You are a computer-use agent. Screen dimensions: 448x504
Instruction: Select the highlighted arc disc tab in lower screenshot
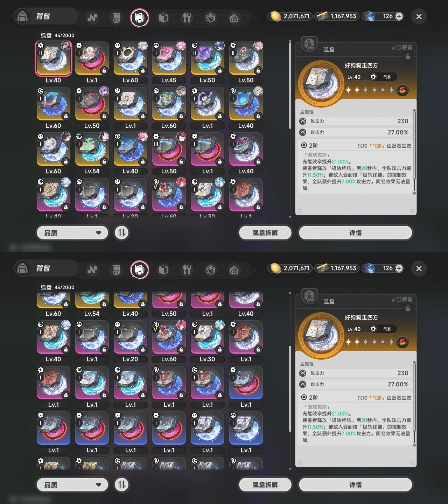140,269
